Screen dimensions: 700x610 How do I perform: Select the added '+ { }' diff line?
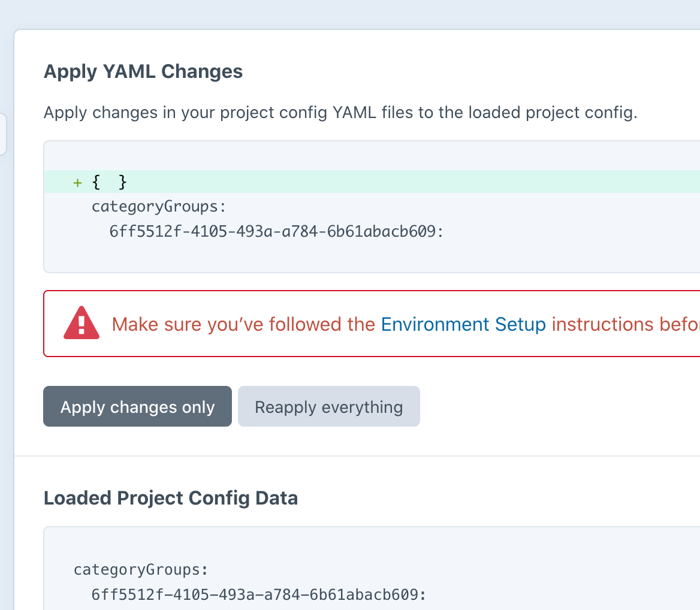tap(372, 182)
